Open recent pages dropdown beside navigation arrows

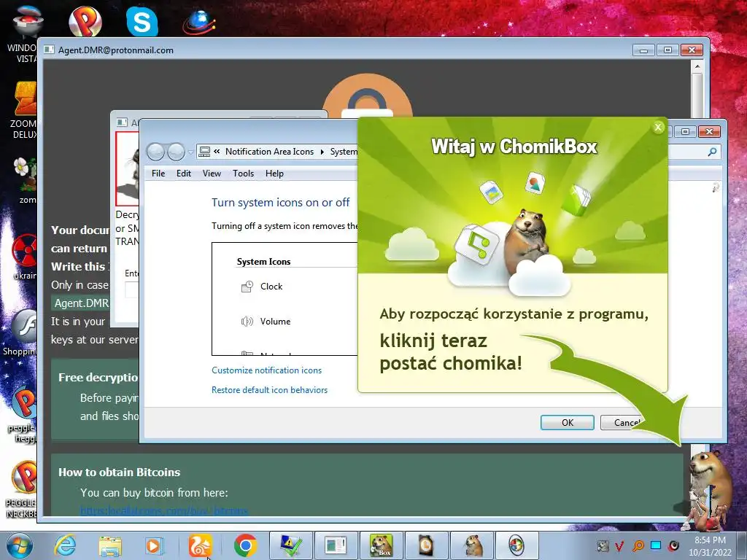(190, 152)
